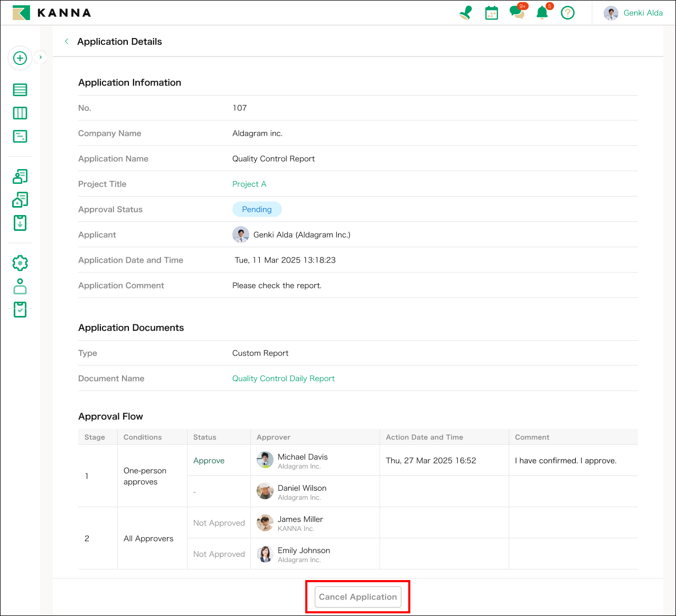Viewport: 676px width, 616px height.
Task: Open the clipboard download icon in sidebar
Action: tap(20, 223)
